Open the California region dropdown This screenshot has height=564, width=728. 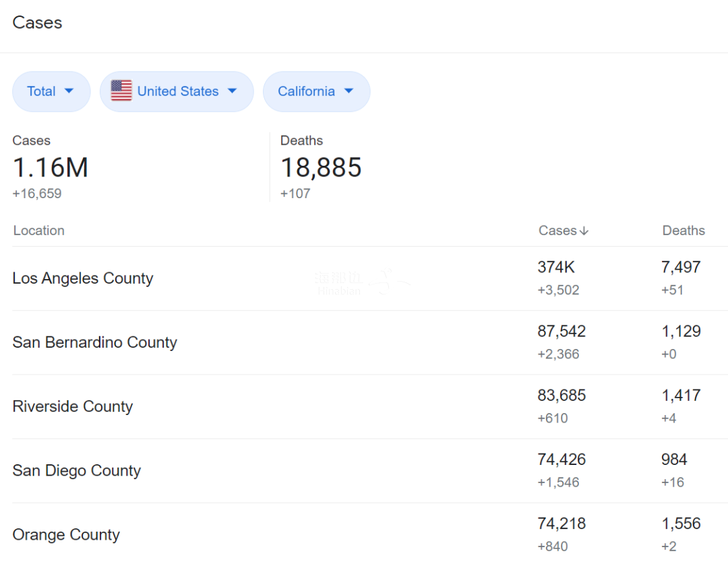click(316, 92)
